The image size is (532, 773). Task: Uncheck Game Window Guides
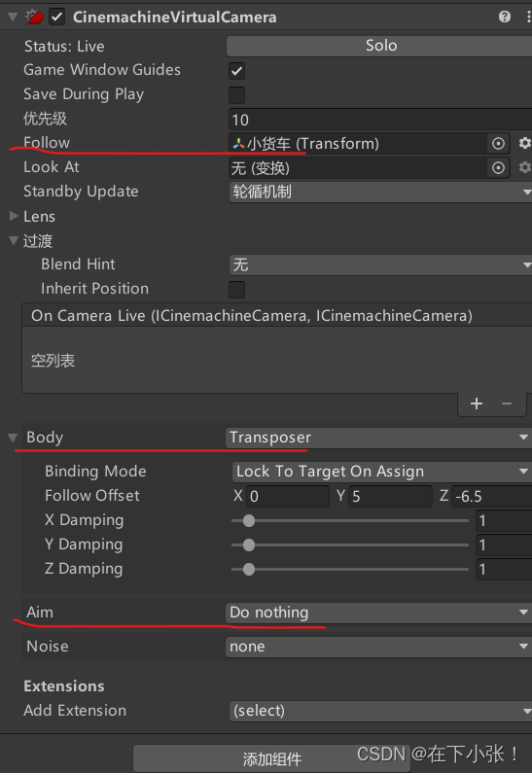click(236, 71)
